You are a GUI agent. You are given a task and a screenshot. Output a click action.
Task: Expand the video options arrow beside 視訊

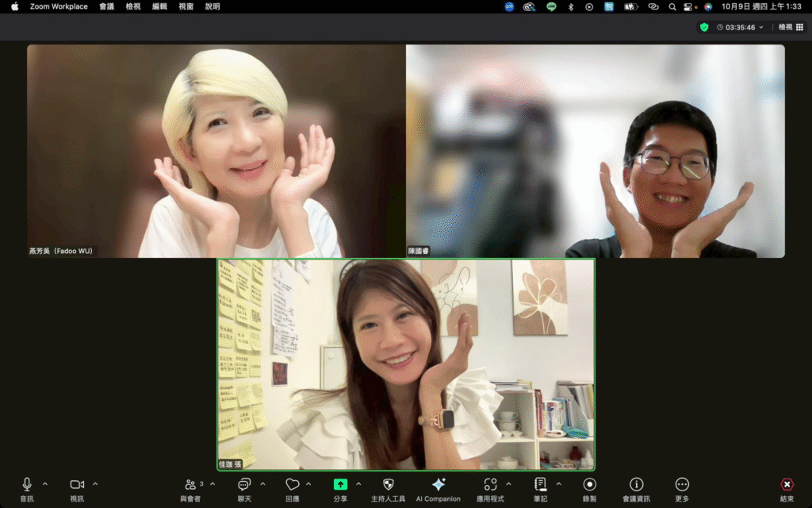pos(95,484)
